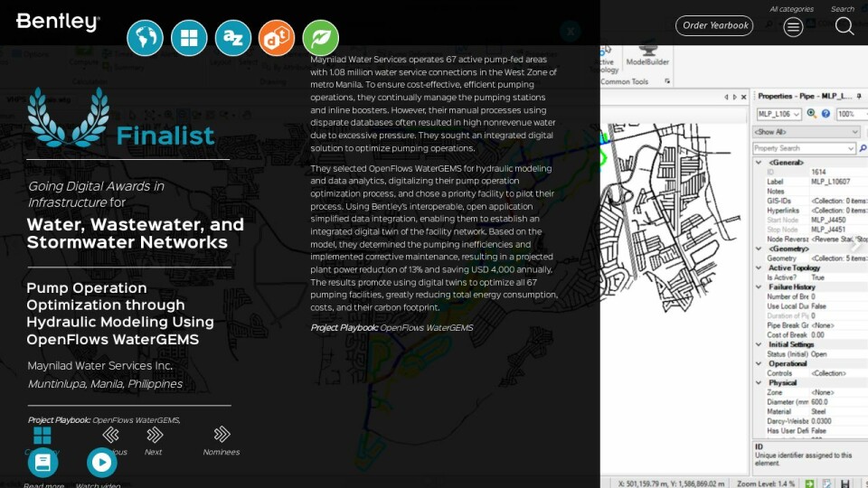Click the green arrow status bar icon

click(809, 483)
